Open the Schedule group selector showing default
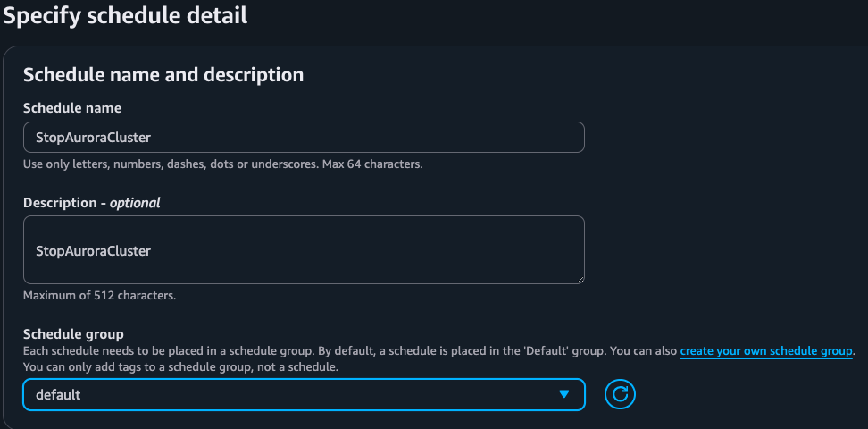 click(304, 394)
